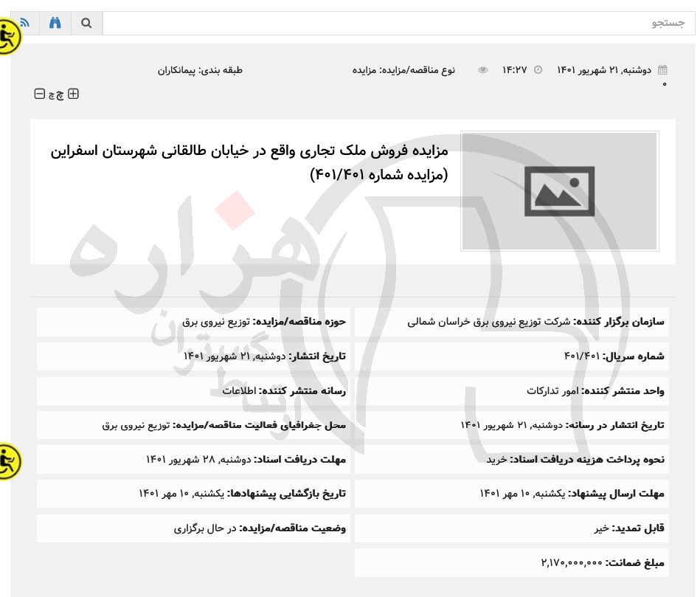Click inside the جستجو search field
The width and height of the screenshot is (700, 597).
point(398,23)
